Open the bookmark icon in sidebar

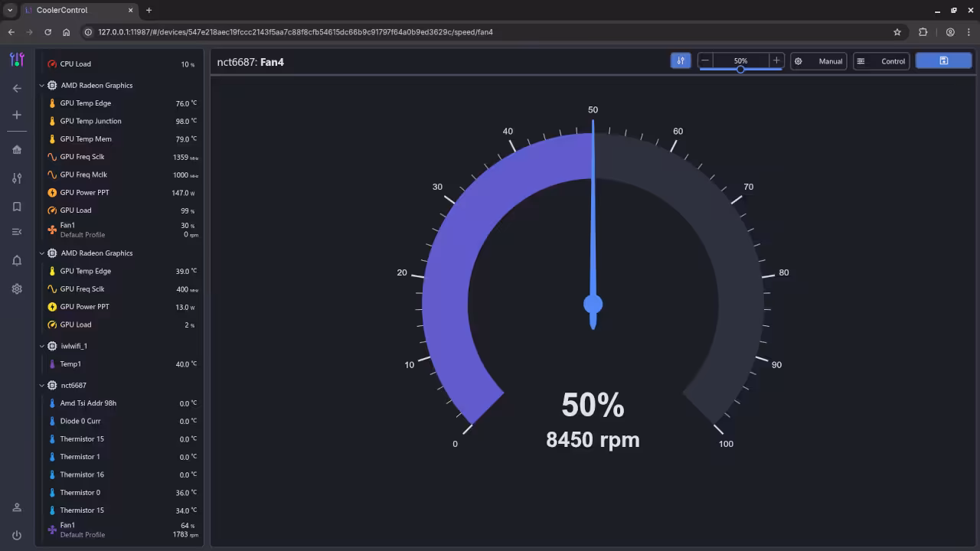pyautogui.click(x=17, y=207)
